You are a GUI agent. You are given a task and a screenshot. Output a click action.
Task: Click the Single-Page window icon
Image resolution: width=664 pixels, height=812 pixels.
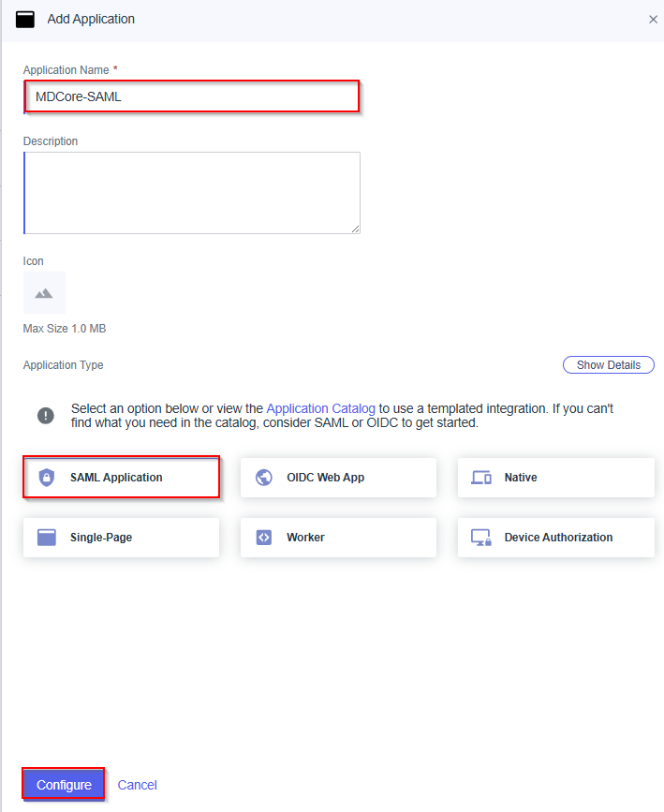pos(47,538)
